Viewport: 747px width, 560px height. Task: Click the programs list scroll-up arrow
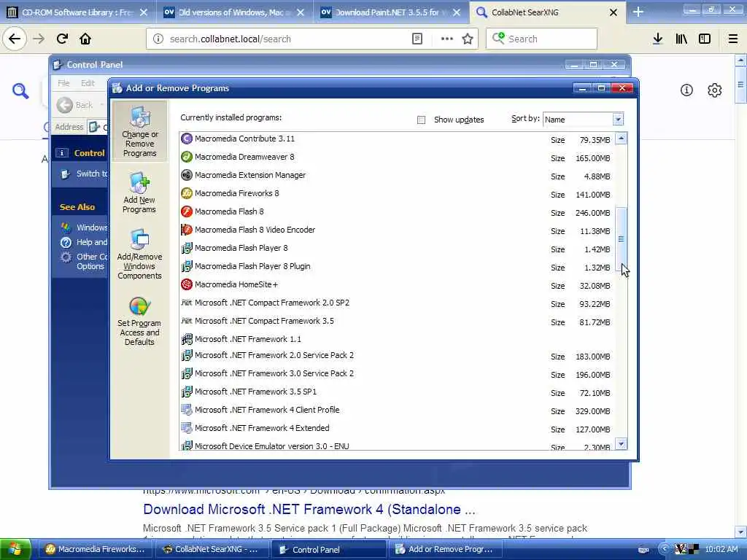621,139
